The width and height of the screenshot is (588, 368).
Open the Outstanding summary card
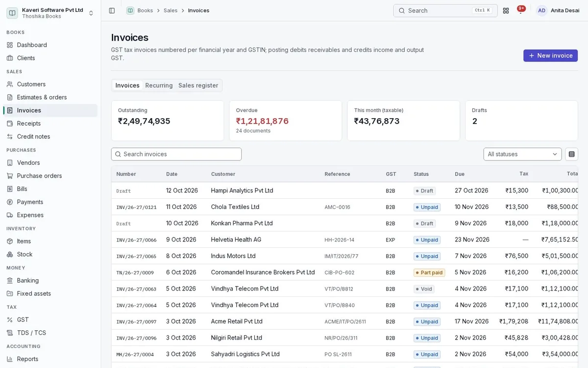click(168, 121)
